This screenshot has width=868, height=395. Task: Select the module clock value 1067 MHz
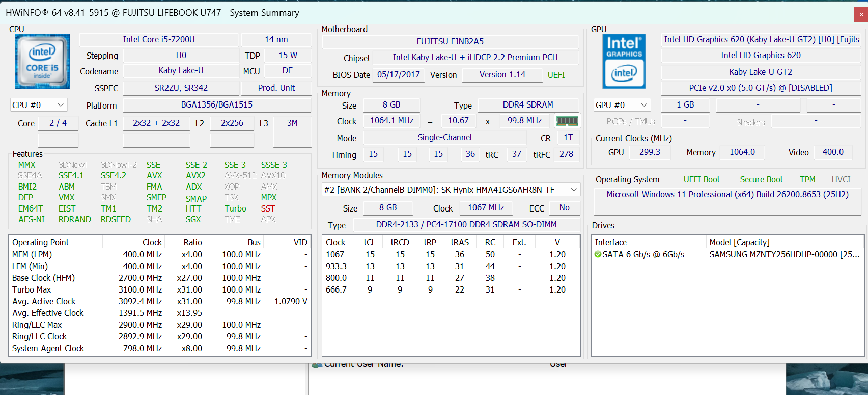pos(486,207)
